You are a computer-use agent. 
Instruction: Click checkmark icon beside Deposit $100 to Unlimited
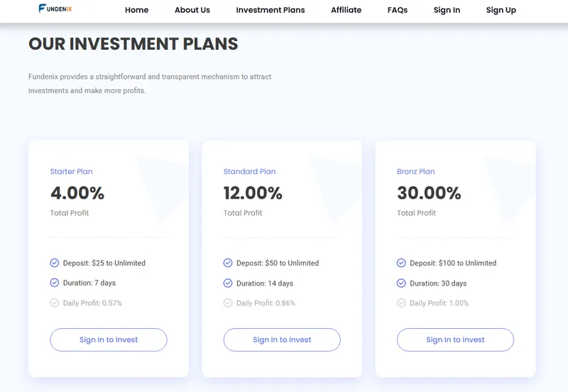[x=401, y=263]
